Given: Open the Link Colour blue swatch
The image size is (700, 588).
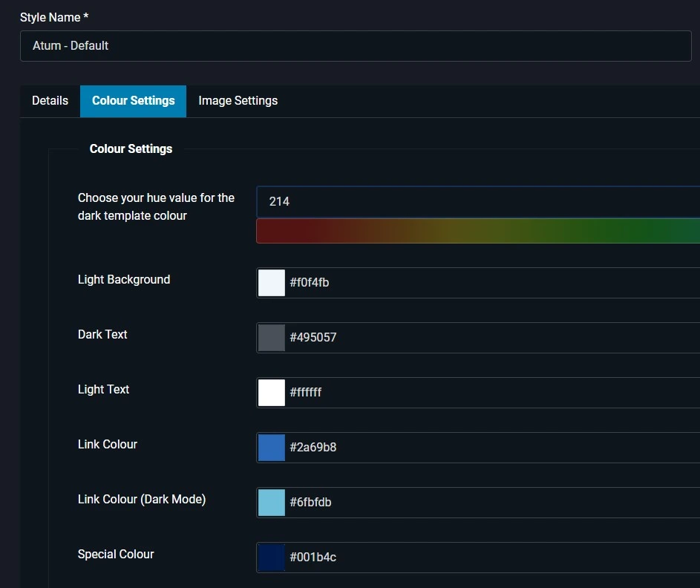Looking at the screenshot, I should [x=272, y=448].
